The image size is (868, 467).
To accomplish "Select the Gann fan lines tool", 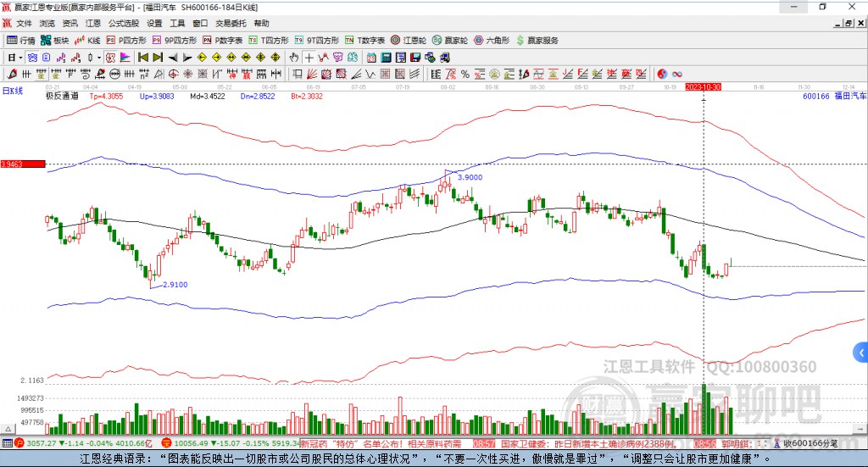I will pos(312,74).
